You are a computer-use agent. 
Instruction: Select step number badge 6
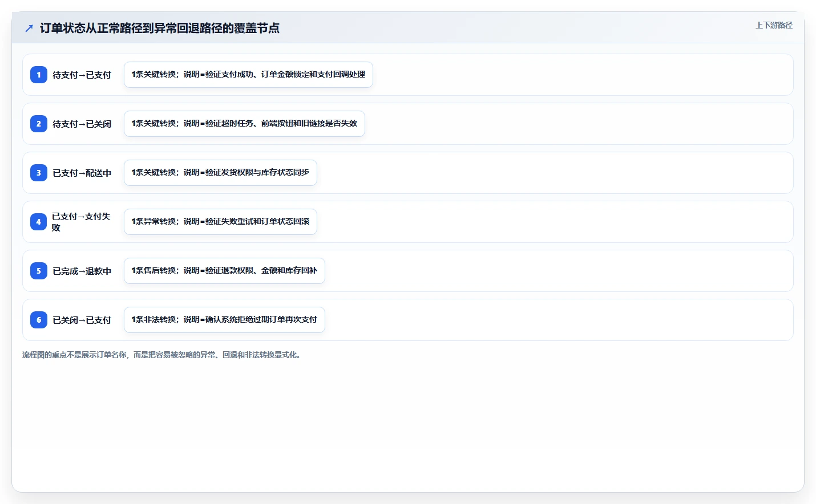(x=39, y=320)
